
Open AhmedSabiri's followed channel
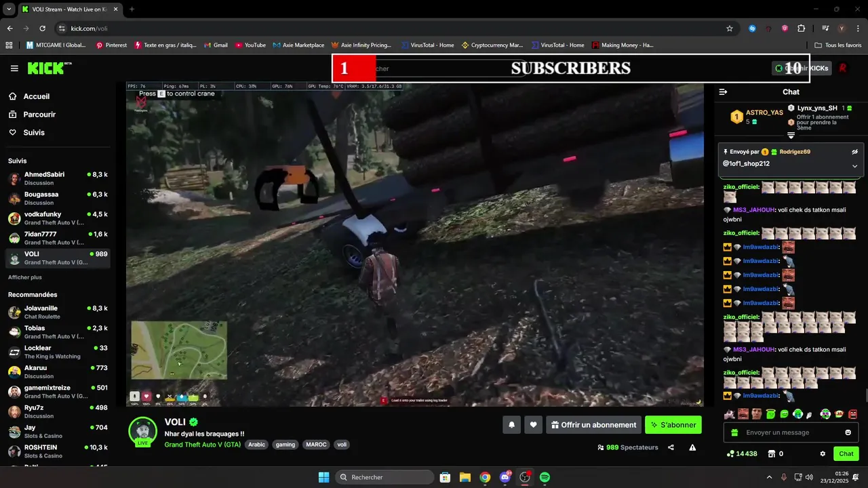point(57,178)
